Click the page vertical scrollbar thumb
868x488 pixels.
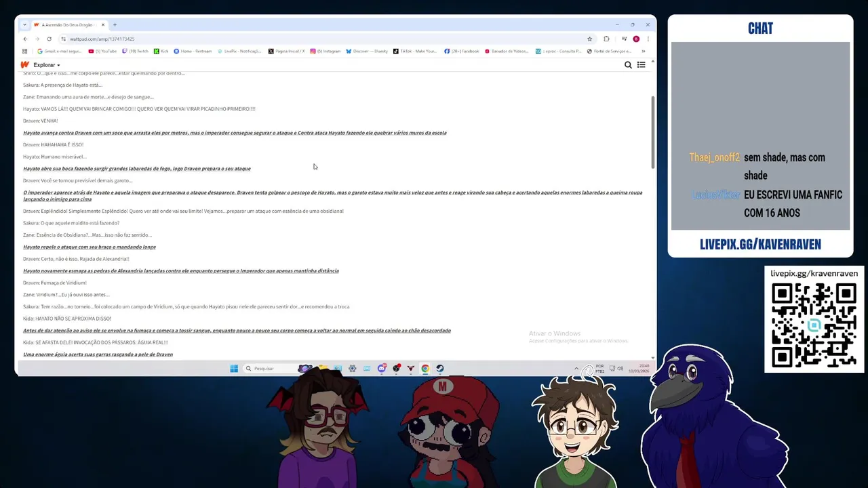coord(653,132)
